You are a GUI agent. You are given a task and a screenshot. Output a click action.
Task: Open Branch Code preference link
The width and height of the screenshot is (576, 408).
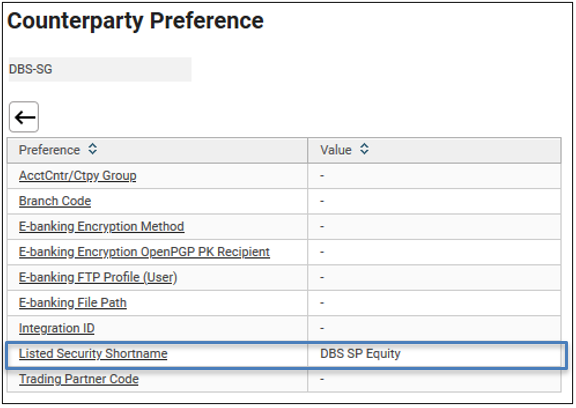tap(55, 201)
